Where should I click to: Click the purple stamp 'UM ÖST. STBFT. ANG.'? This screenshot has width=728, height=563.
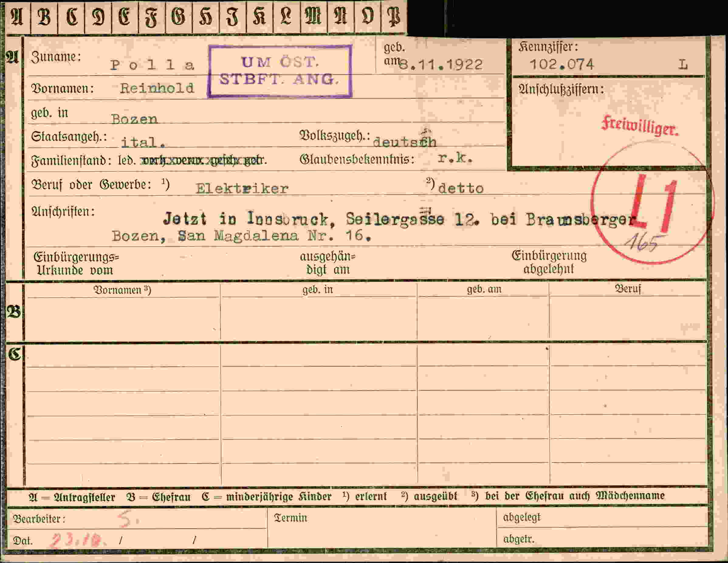[280, 71]
